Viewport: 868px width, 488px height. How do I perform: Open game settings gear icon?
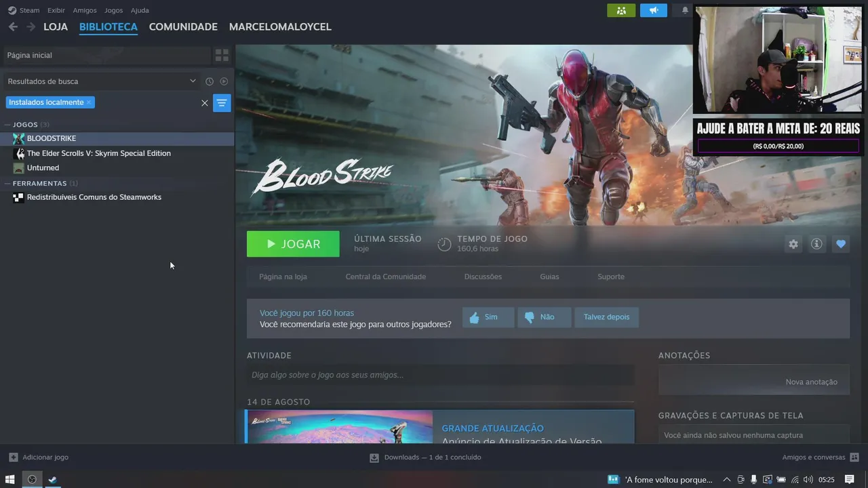(x=793, y=244)
